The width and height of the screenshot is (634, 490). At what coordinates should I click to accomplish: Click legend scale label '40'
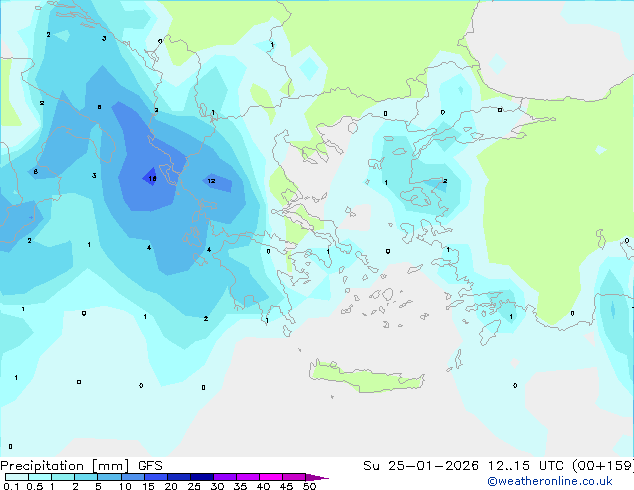[x=263, y=486]
